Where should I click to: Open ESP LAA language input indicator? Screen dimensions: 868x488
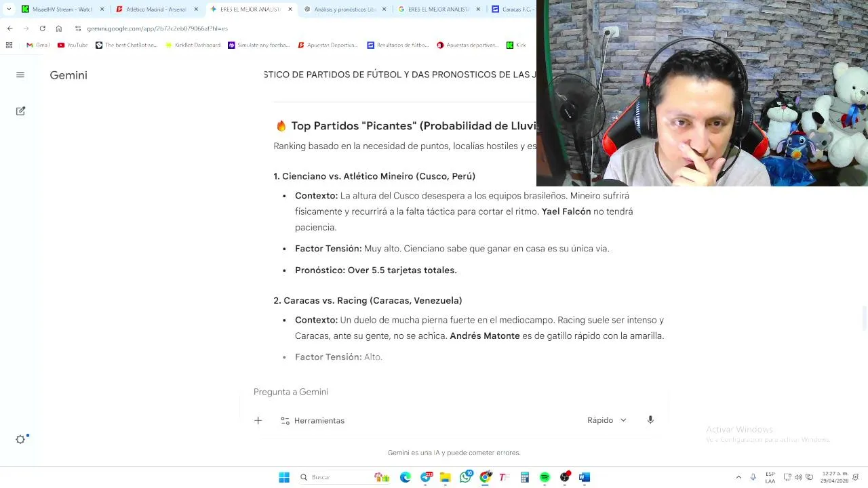click(x=770, y=477)
